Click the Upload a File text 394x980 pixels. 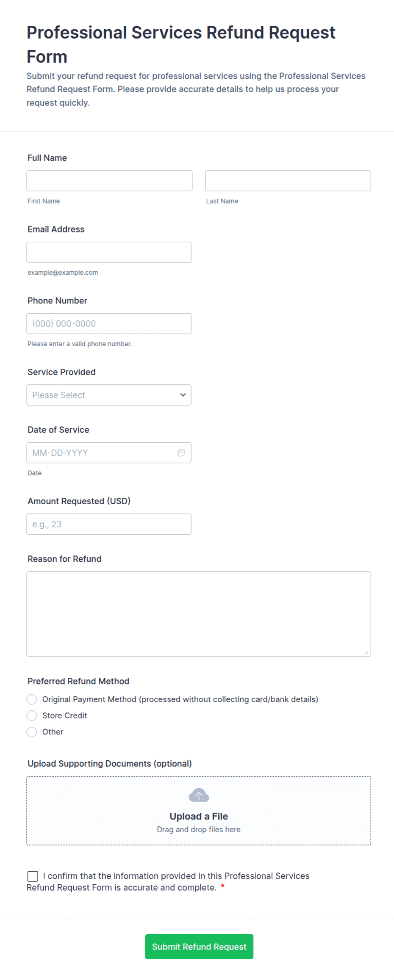(199, 816)
